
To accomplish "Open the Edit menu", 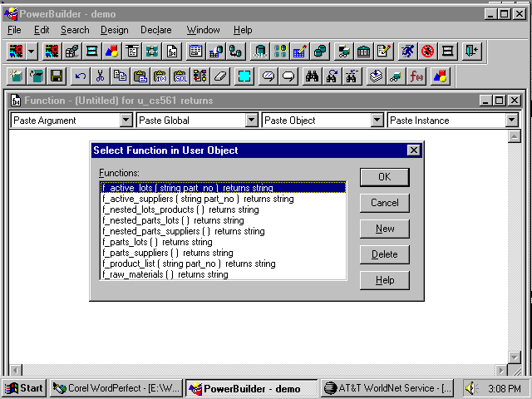I will tap(42, 30).
